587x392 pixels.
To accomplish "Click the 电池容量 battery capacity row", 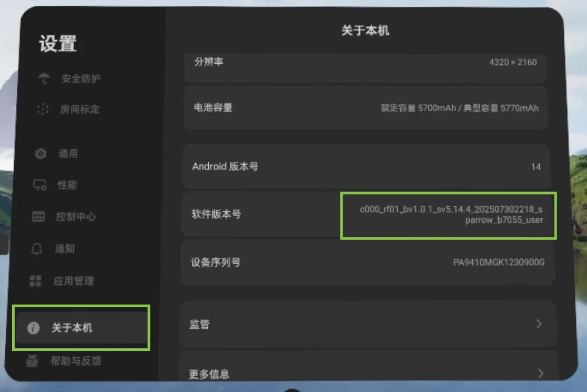I will (x=366, y=108).
